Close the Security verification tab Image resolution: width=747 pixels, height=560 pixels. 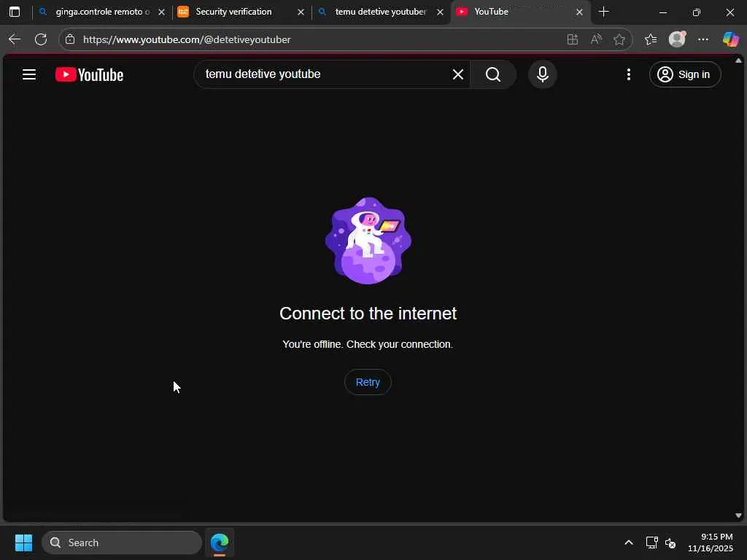click(301, 12)
